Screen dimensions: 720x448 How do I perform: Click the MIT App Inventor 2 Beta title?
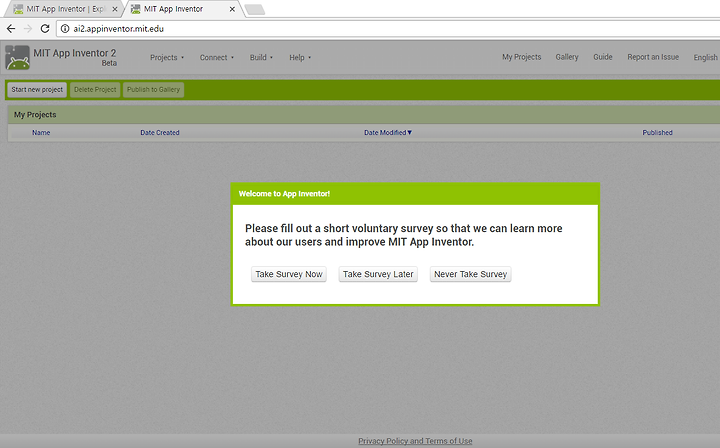pos(75,57)
